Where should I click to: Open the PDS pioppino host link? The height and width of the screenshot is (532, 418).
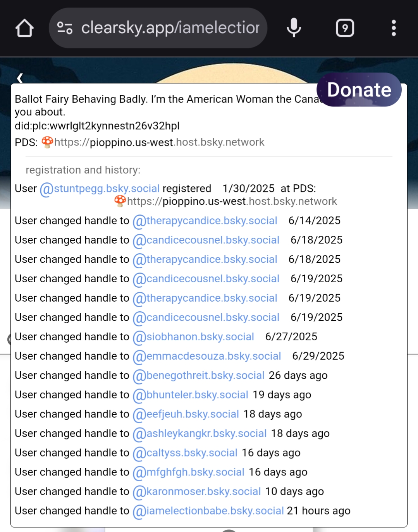tap(159, 142)
